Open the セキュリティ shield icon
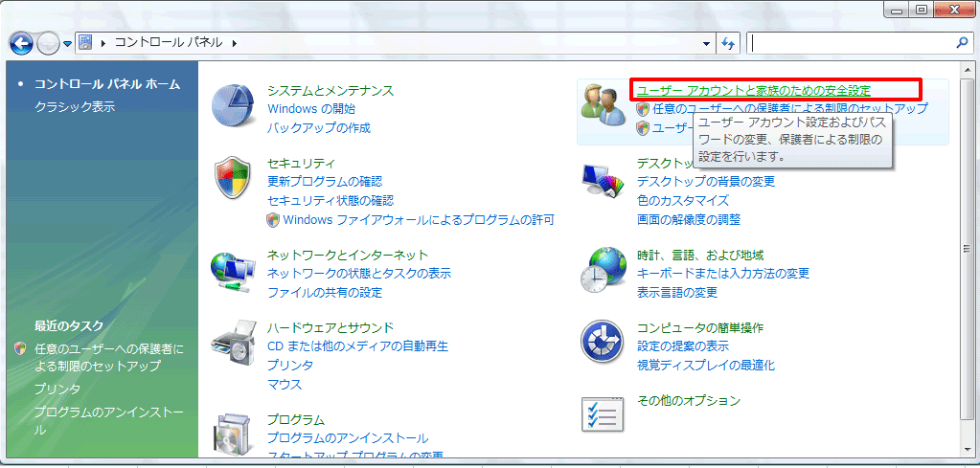The image size is (980, 468). [x=233, y=177]
